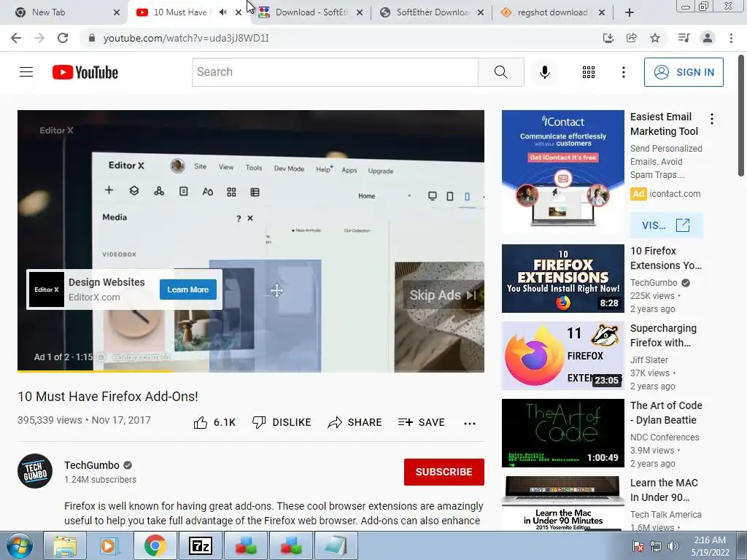
Task: Click the ad info icon beside timer
Action: point(101,357)
